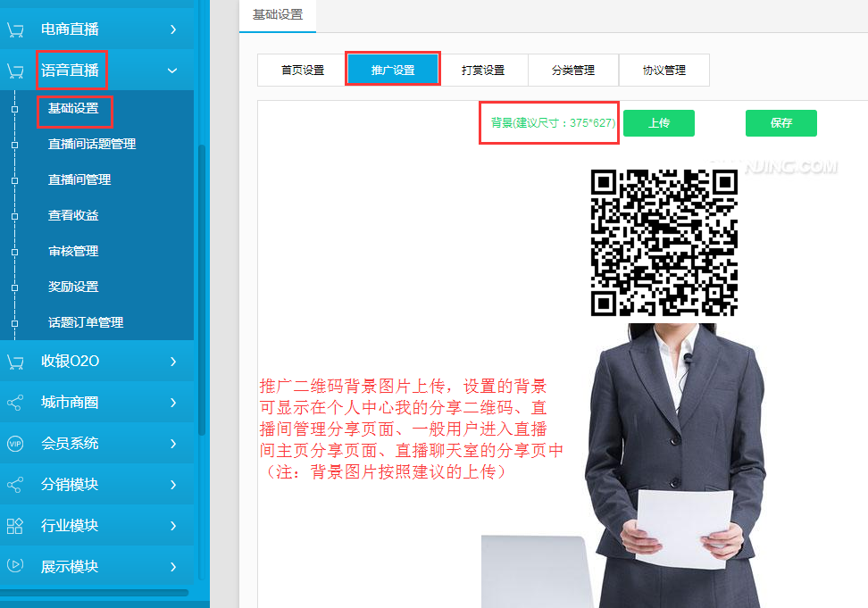Open 直播间管理 submenu item
Viewport: 868px width, 608px height.
[79, 179]
